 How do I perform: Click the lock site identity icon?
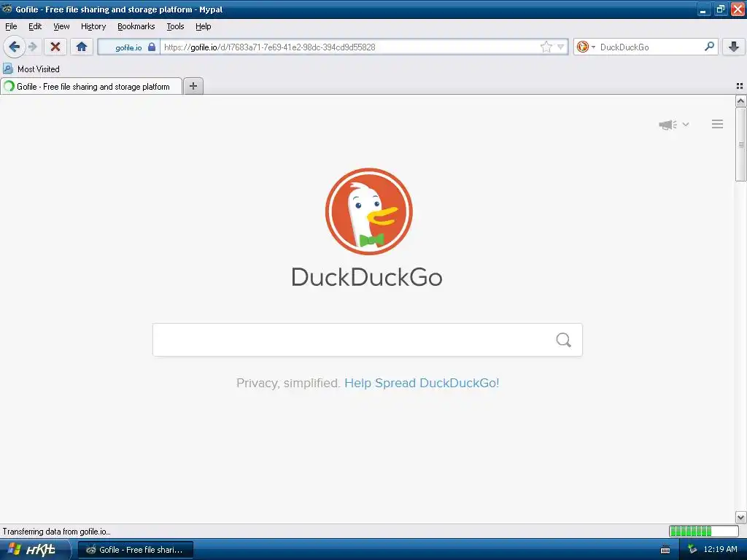(152, 47)
